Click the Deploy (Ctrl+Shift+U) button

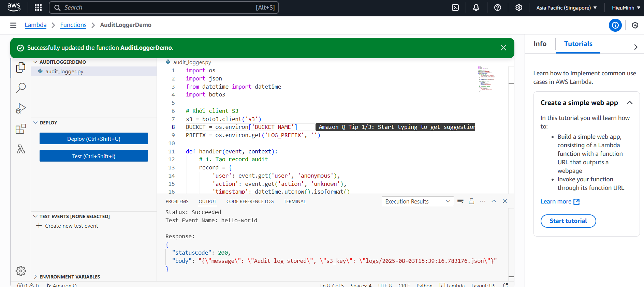click(x=94, y=138)
